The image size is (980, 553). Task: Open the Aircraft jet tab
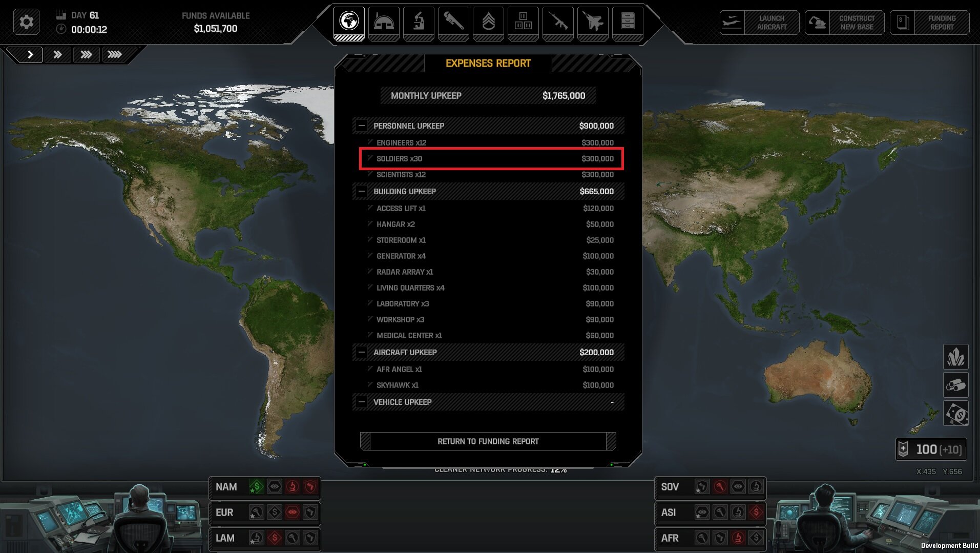point(593,23)
